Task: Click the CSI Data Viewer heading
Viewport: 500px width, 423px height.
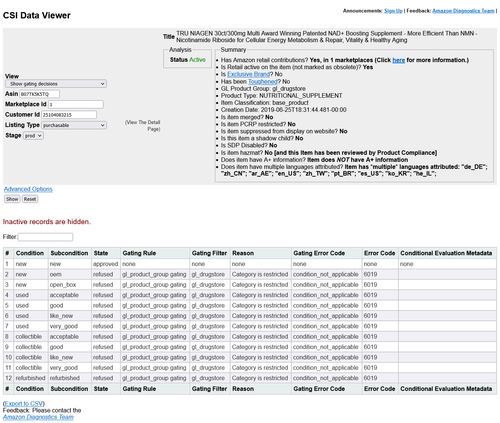Action: 37,15
